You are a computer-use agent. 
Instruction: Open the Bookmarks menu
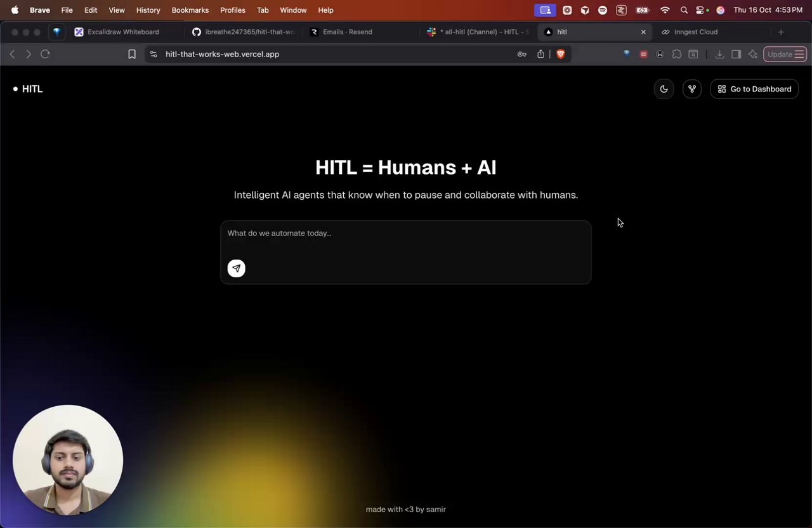click(190, 10)
